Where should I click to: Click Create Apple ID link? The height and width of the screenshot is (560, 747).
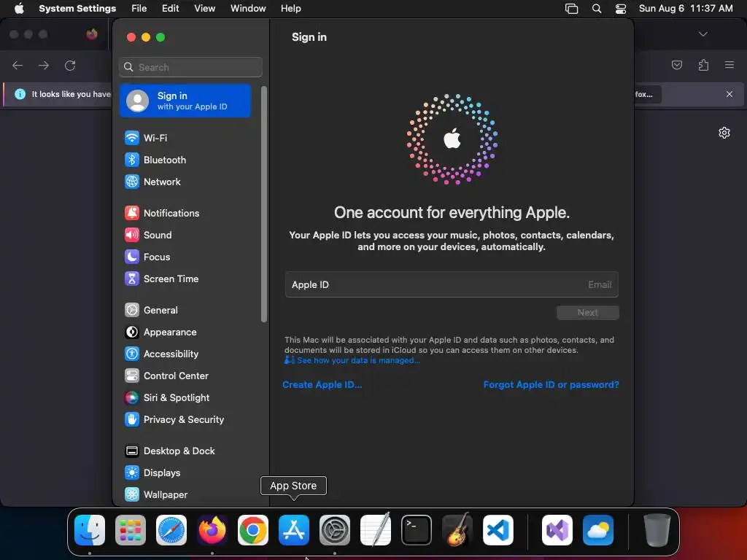coord(322,385)
